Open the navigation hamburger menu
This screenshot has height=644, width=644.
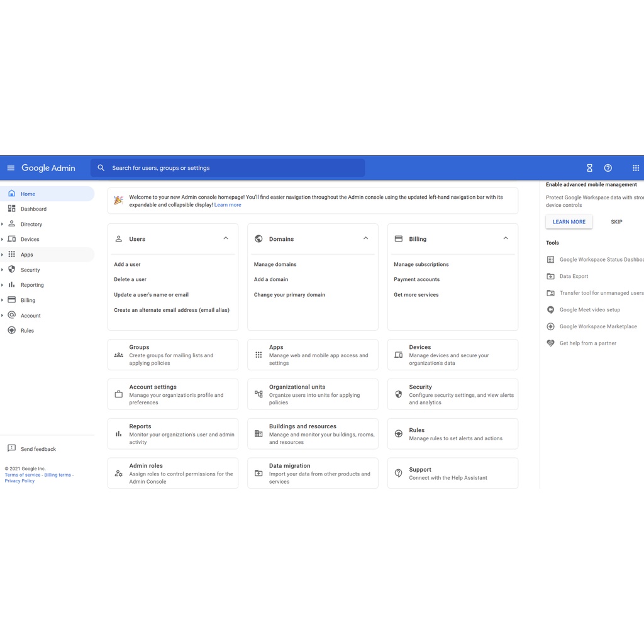point(11,168)
